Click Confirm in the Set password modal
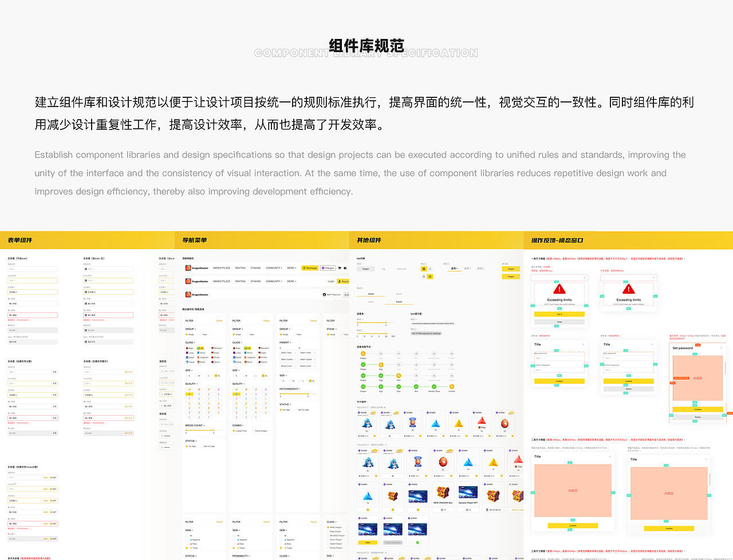This screenshot has width=733, height=560. click(697, 409)
